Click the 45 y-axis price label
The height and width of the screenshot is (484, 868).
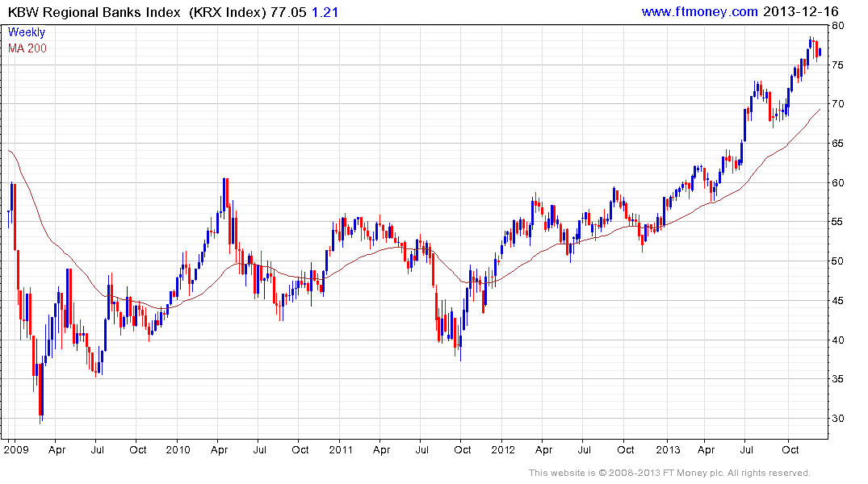(x=837, y=301)
